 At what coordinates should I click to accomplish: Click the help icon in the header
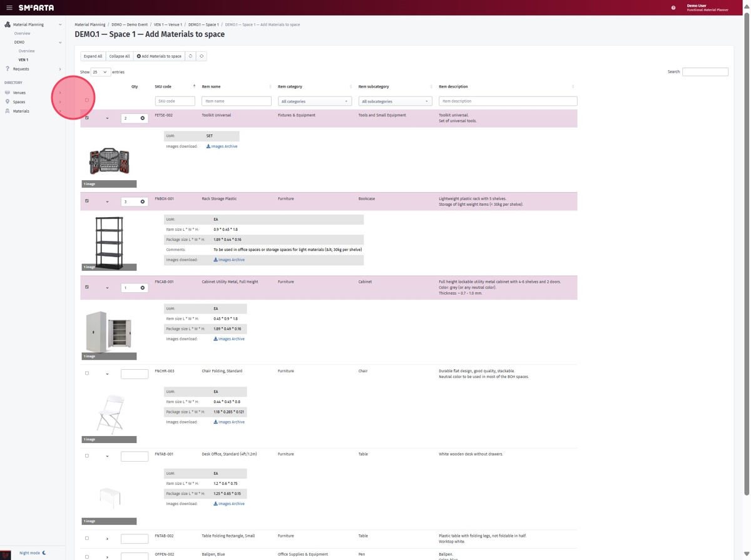click(672, 8)
